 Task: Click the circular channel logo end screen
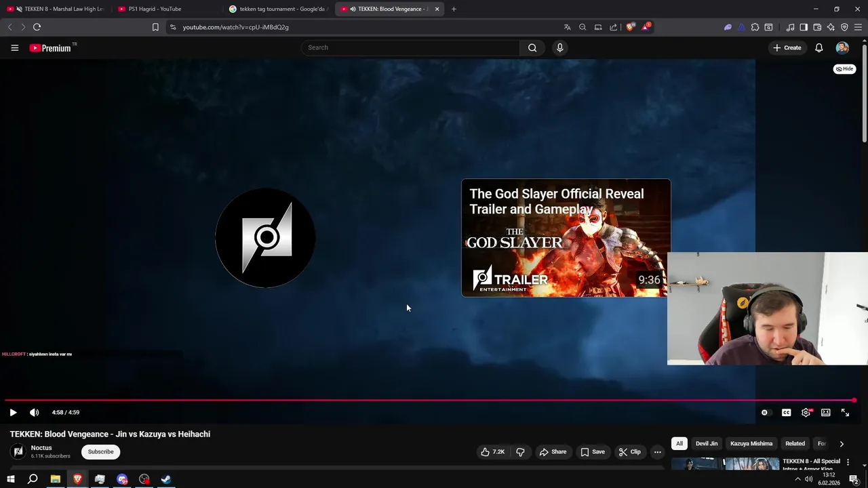[x=265, y=238]
